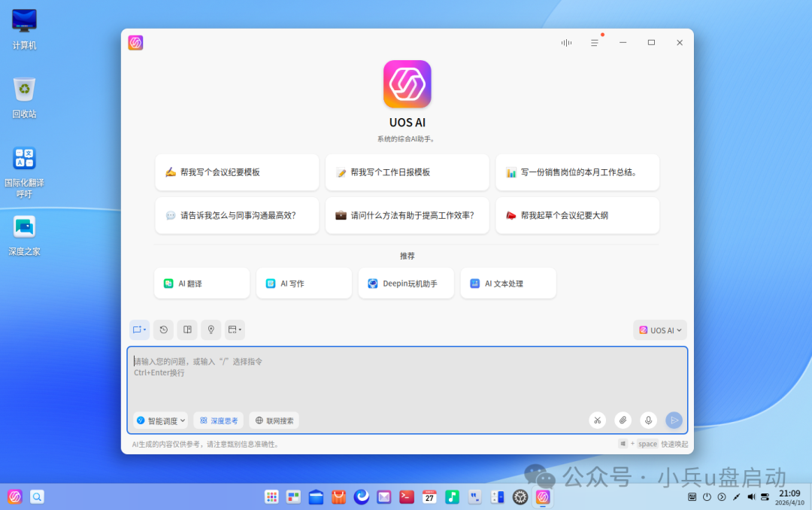Open the 智能调度 model scheduling dropdown
Screen dimensions: 812x510
(160, 420)
